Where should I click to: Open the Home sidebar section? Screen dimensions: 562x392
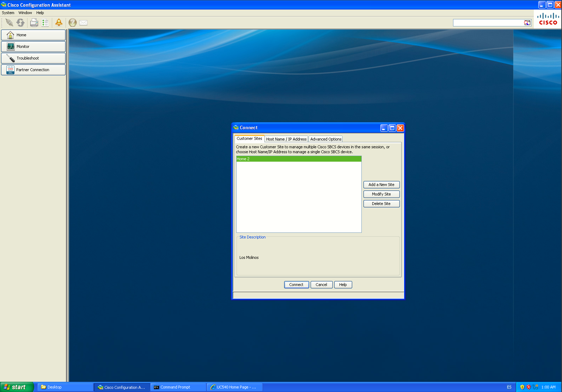[33, 35]
